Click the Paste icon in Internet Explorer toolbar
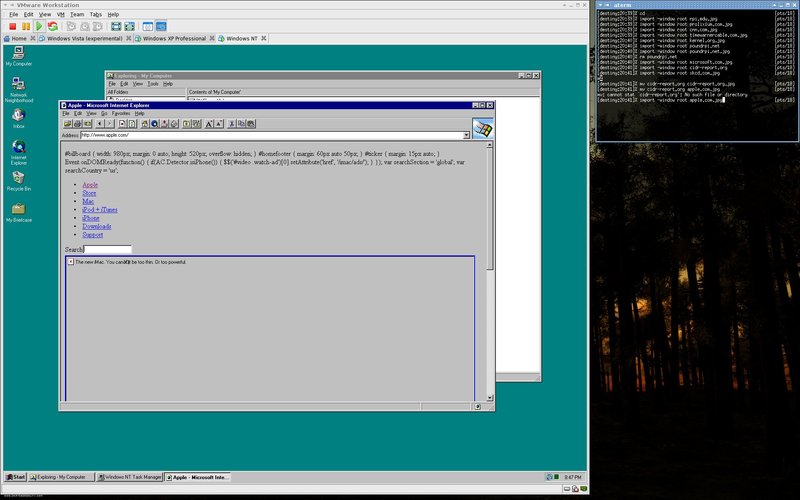This screenshot has height=500, width=800. click(x=251, y=123)
